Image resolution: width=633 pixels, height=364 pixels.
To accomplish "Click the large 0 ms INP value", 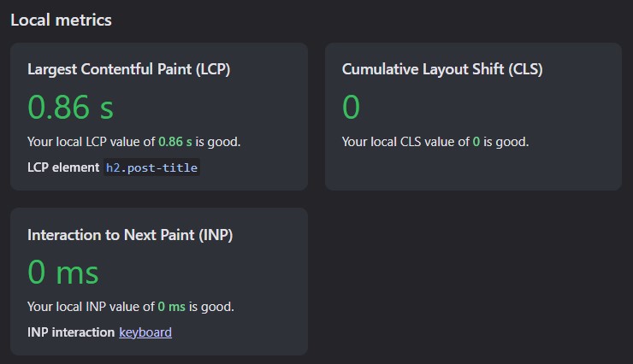I will (63, 272).
